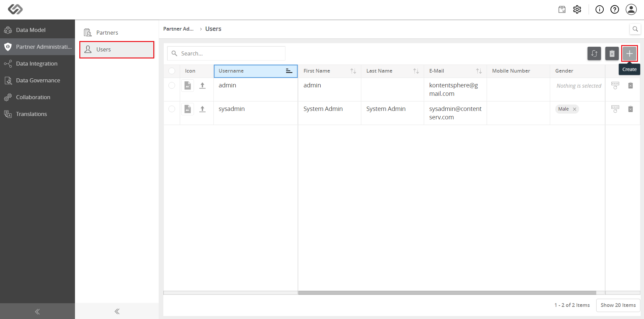The image size is (644, 319).
Task: Collapse the main dark sidebar
Action: [x=37, y=311]
